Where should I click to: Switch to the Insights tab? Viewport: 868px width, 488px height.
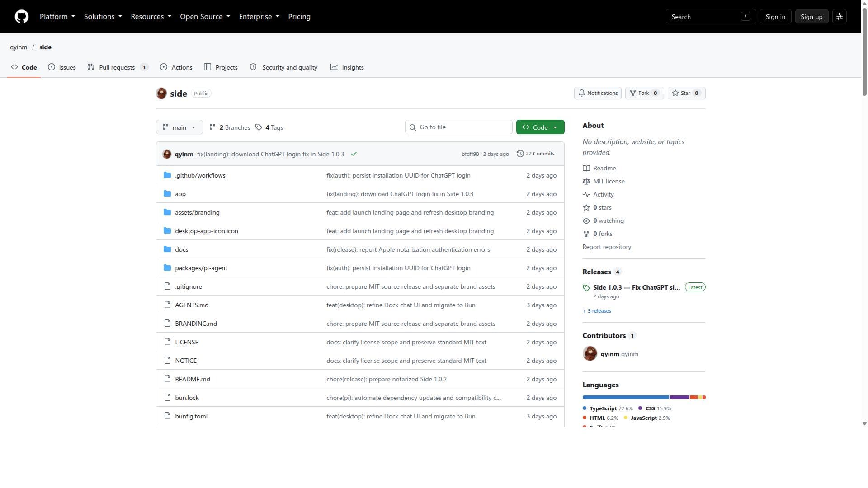[347, 67]
